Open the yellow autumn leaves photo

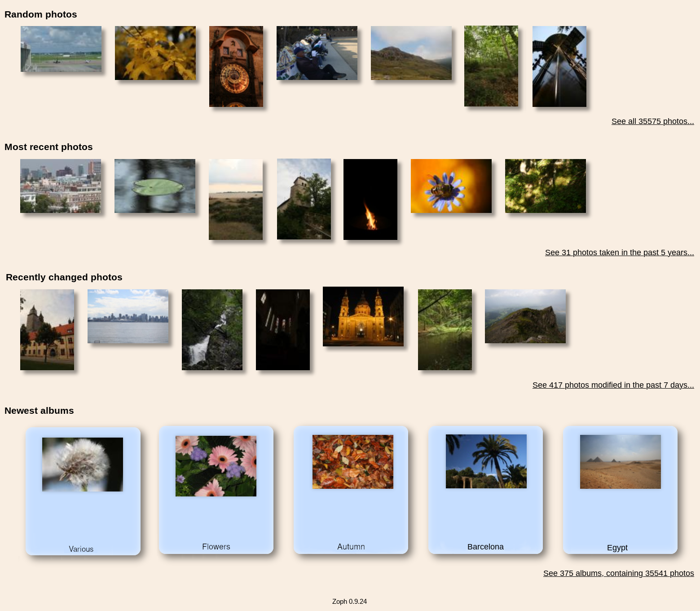(155, 53)
